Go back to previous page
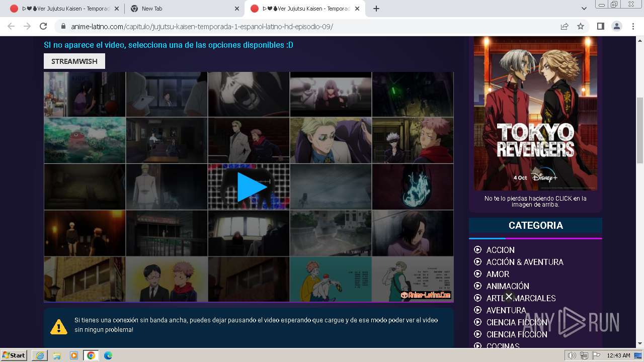The image size is (644, 362). point(11,26)
